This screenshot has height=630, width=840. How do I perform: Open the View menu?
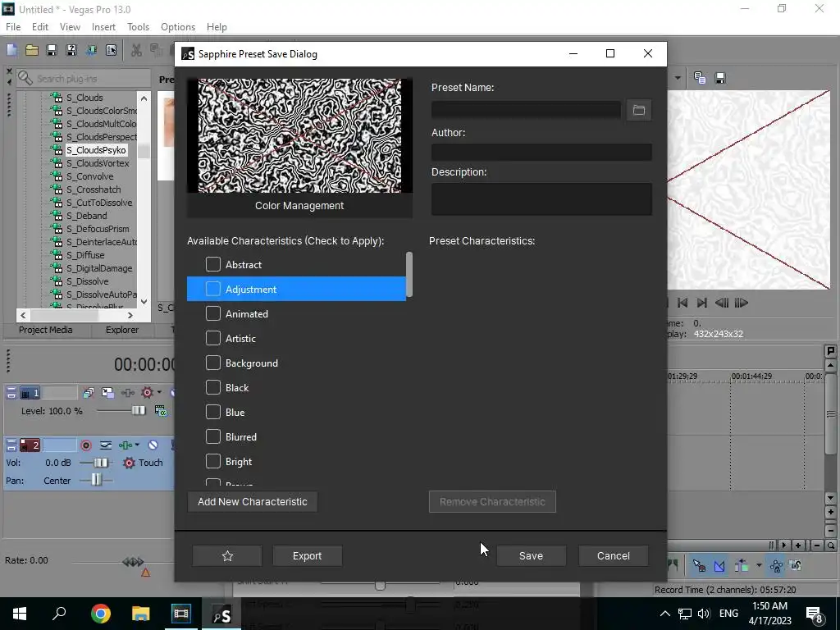[70, 27]
